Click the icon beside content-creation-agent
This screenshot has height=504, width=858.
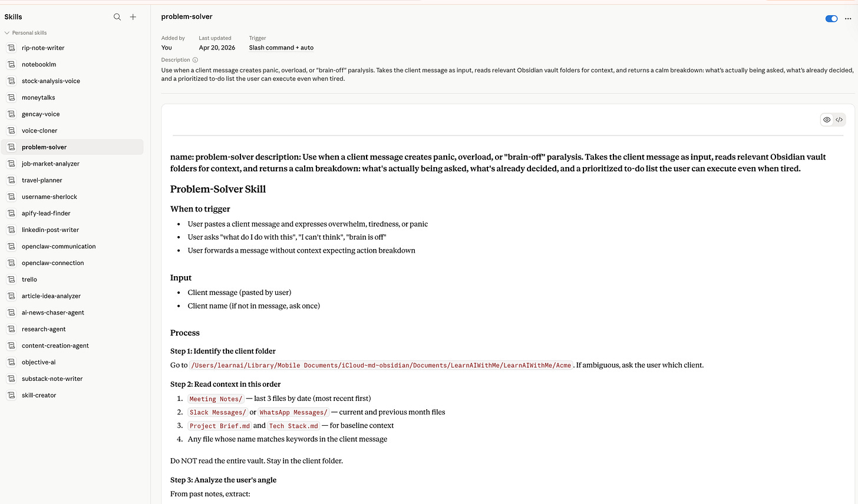[x=11, y=344]
